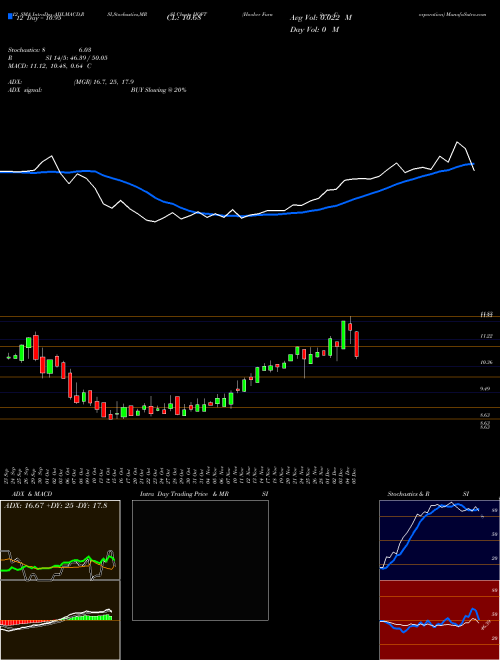Screen dimensions: 500x660
Task: Click the "CL: 10.68" closing price text
Action: tap(185, 18)
